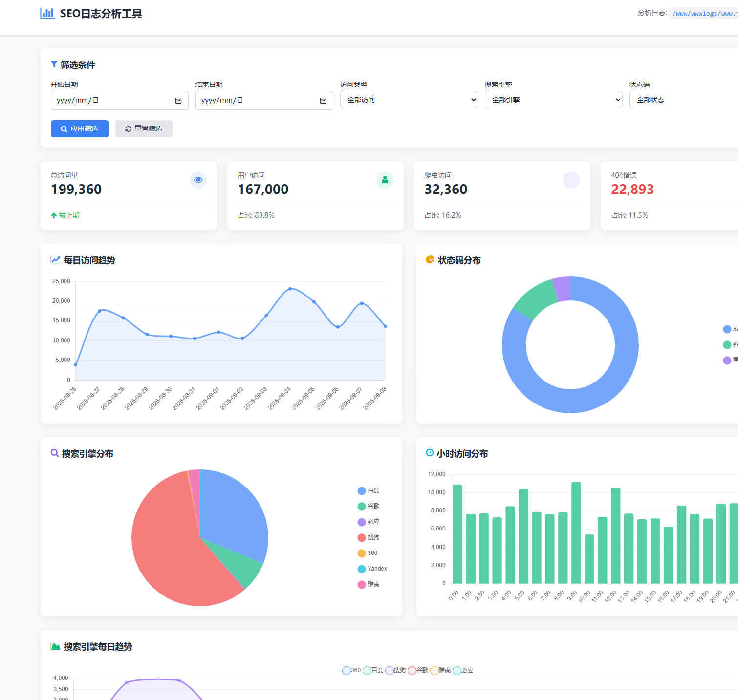The image size is (738, 700).
Task: Click the crawler visits value 32,360
Action: (446, 190)
